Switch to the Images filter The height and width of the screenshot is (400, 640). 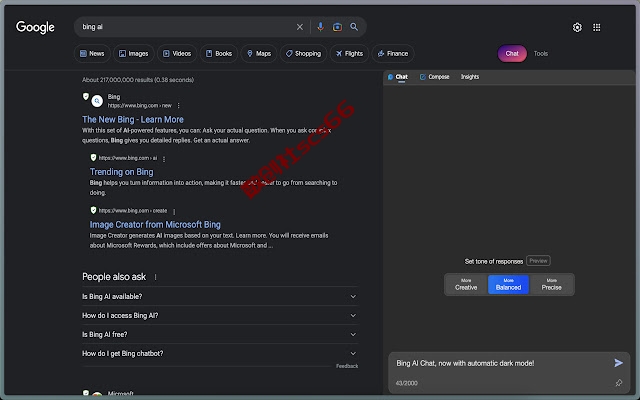[x=133, y=53]
